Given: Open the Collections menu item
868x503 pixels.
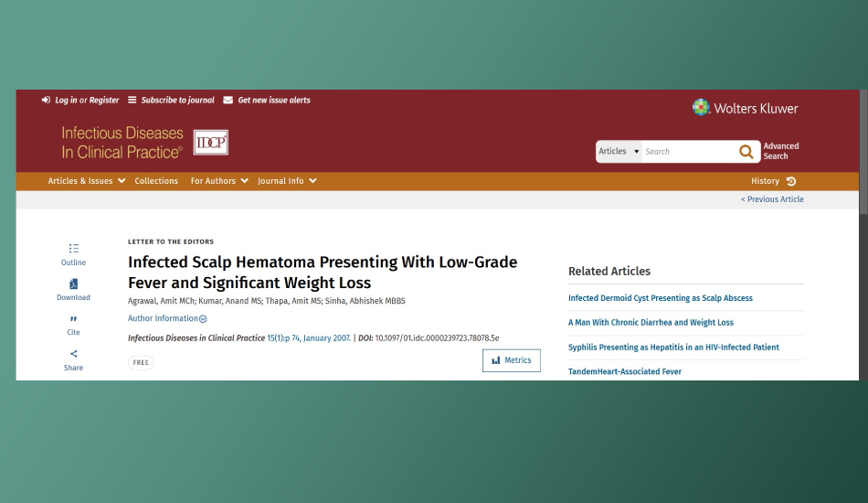Looking at the screenshot, I should (x=156, y=181).
